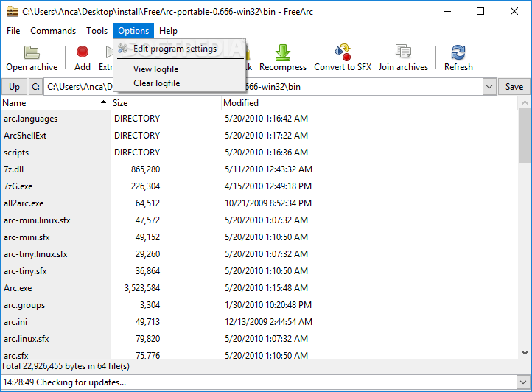Screen dimensions: 532x392
Task: Click the red Add toolbar icon
Action: [x=83, y=52]
